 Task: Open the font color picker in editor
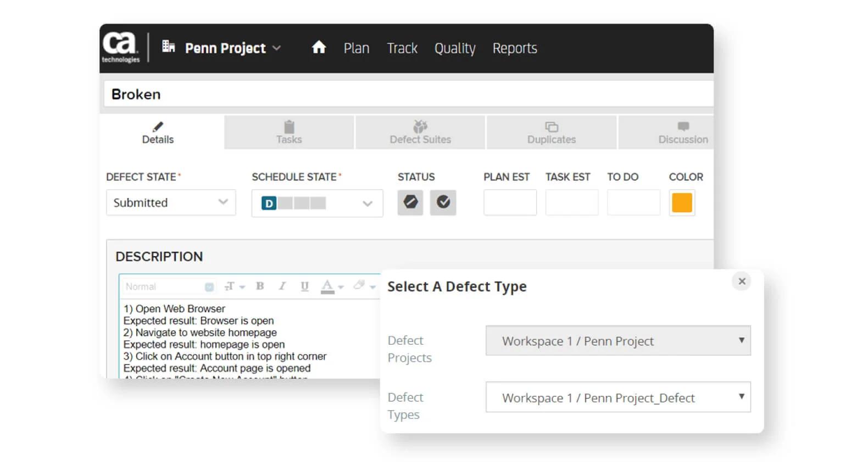[331, 286]
